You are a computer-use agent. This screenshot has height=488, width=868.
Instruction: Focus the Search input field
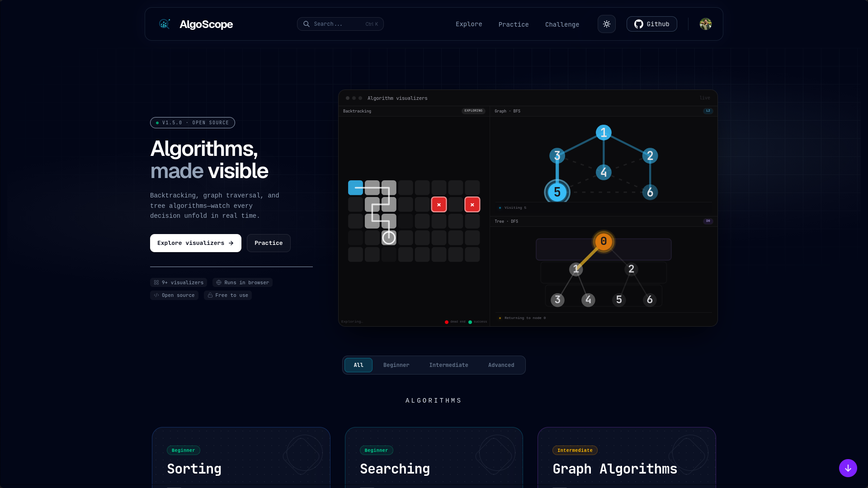pyautogui.click(x=340, y=24)
